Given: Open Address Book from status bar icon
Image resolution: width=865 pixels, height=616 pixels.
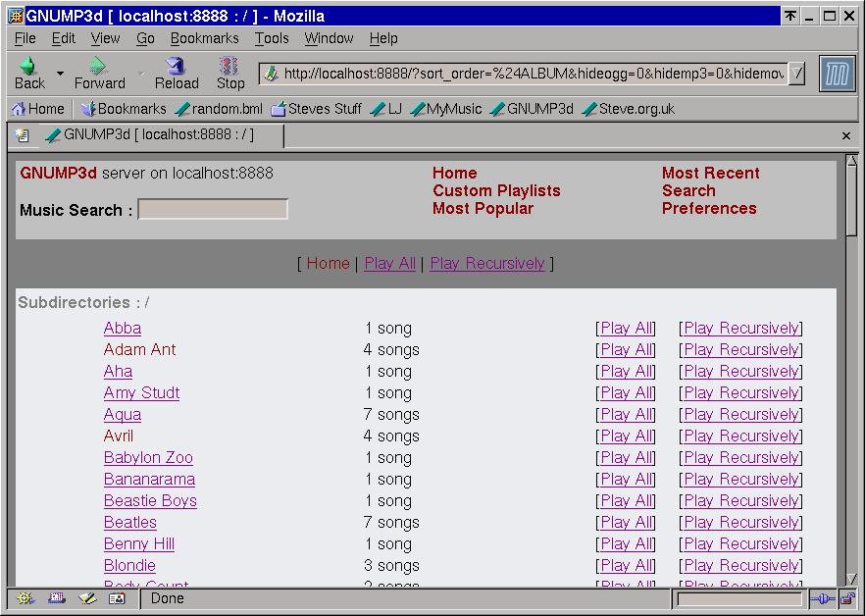Looking at the screenshot, I should [x=117, y=598].
